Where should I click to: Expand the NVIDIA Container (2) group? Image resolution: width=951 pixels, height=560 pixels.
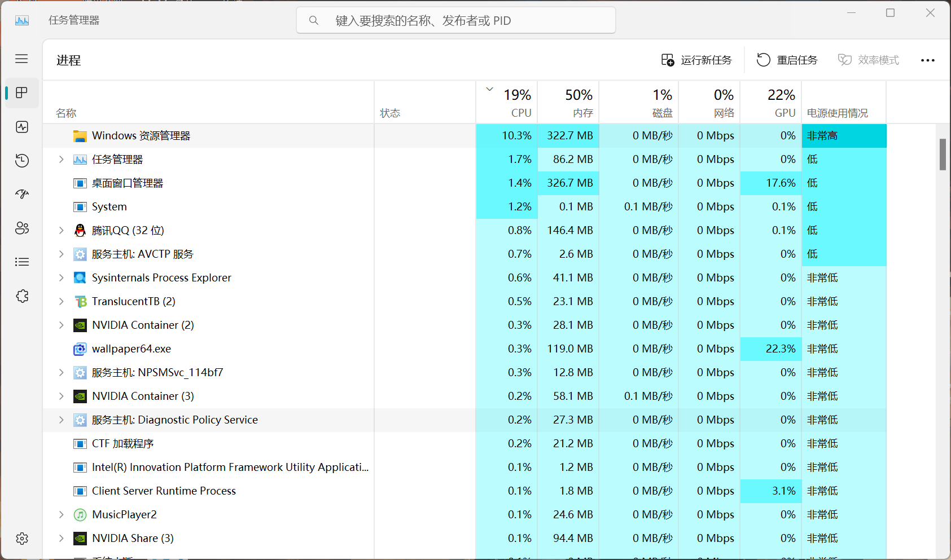[61, 325]
